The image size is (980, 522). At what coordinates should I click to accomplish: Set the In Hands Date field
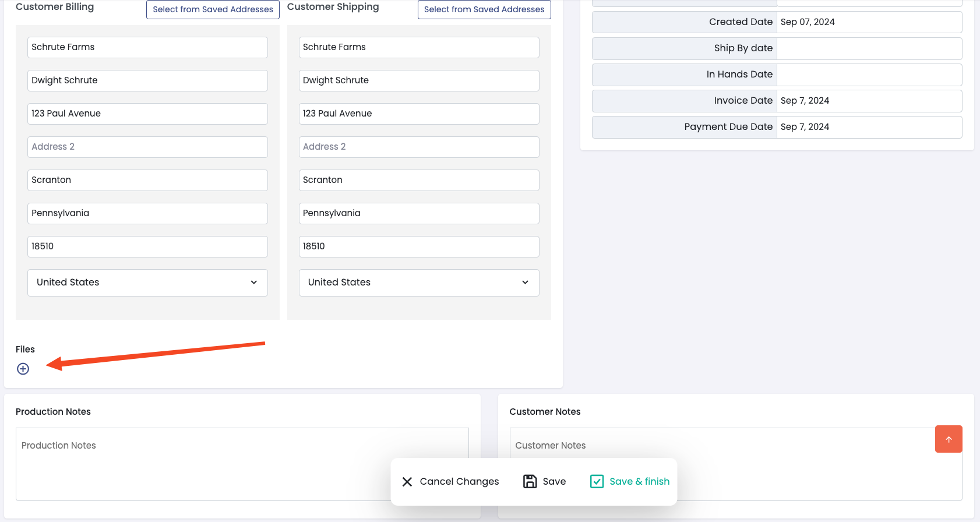869,75
